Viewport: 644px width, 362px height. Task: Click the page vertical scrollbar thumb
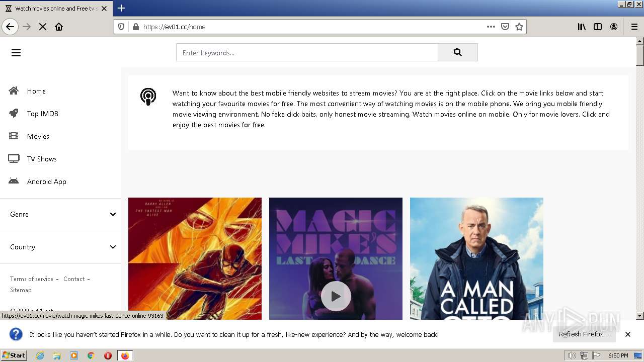point(640,55)
